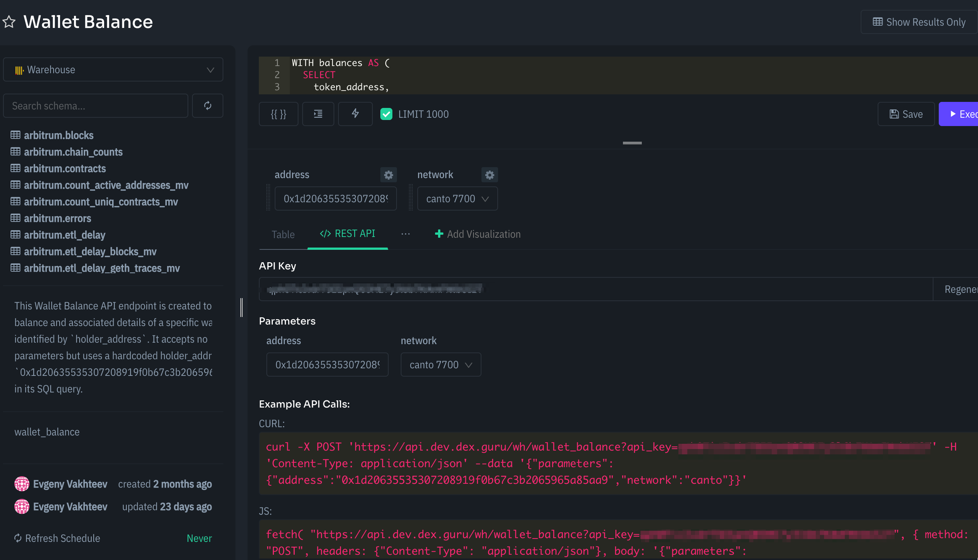
Task: Run the lightning quick-execute icon
Action: [355, 114]
